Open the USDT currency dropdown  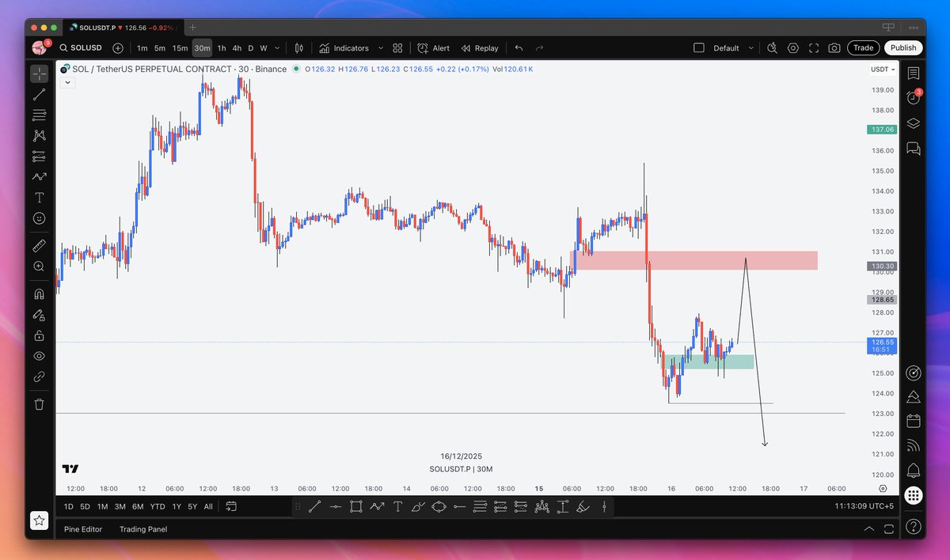(882, 70)
